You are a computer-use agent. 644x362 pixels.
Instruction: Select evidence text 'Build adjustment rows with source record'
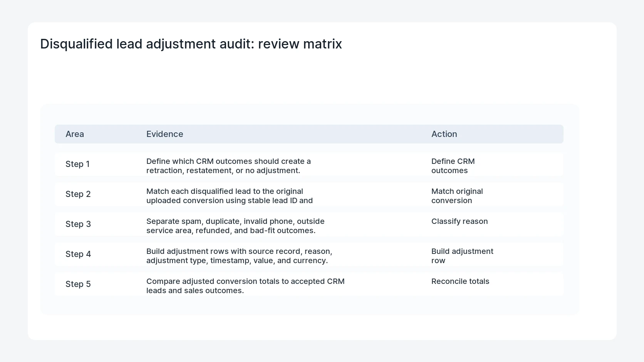click(x=224, y=251)
